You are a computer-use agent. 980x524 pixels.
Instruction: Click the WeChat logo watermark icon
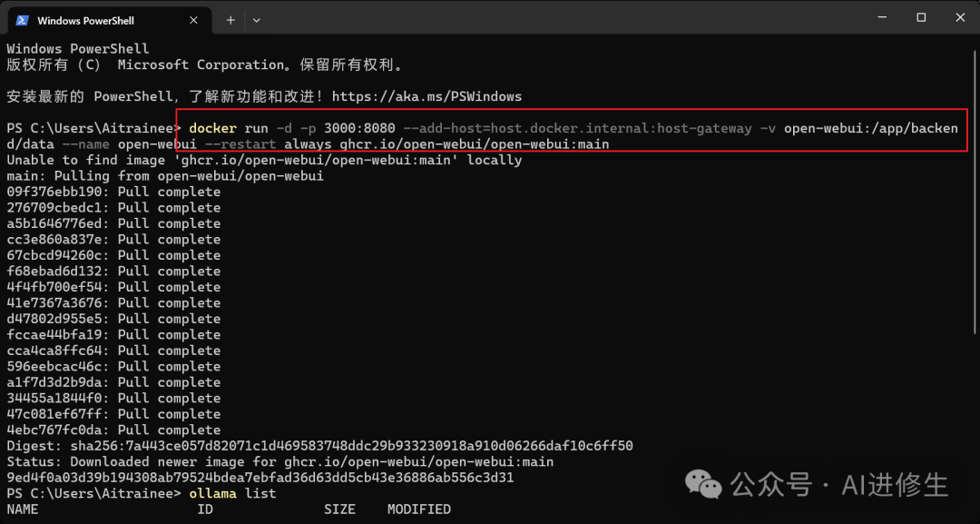704,485
